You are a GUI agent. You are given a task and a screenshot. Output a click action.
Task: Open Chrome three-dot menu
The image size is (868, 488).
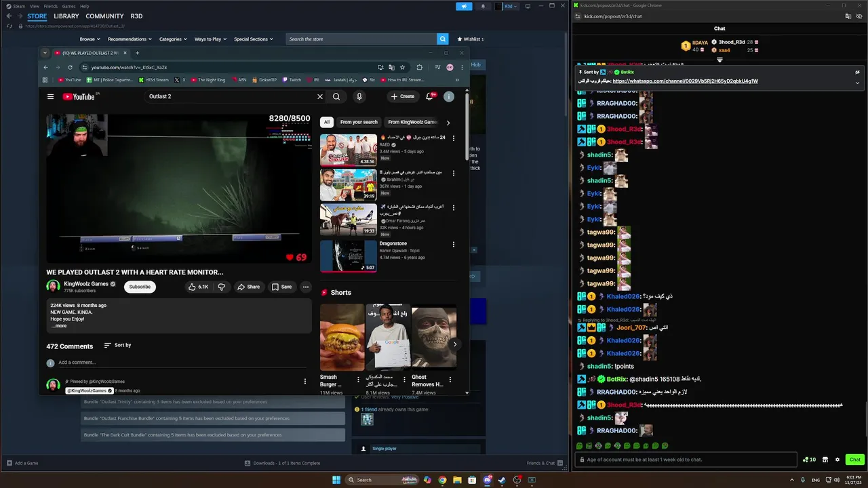(462, 67)
